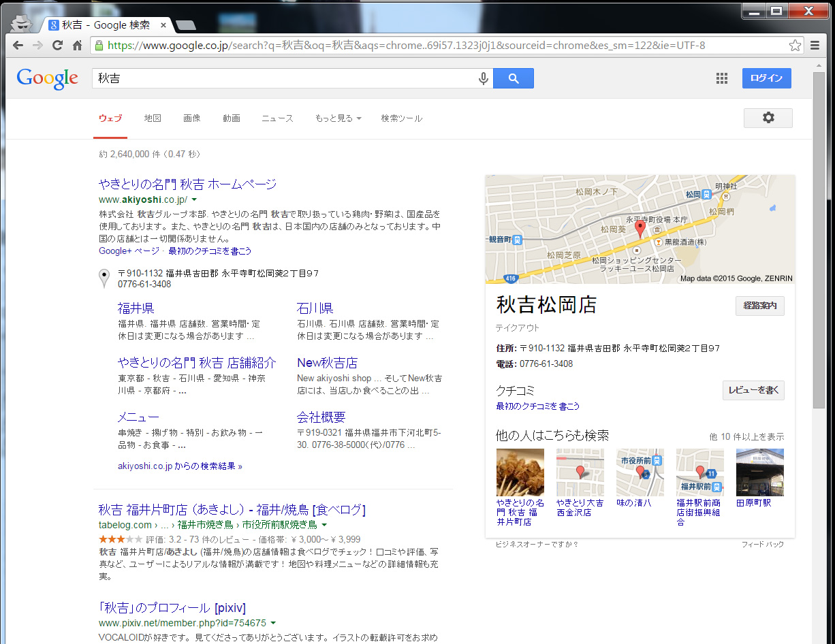Go to the browser home page icon
This screenshot has width=835, height=644.
point(77,46)
